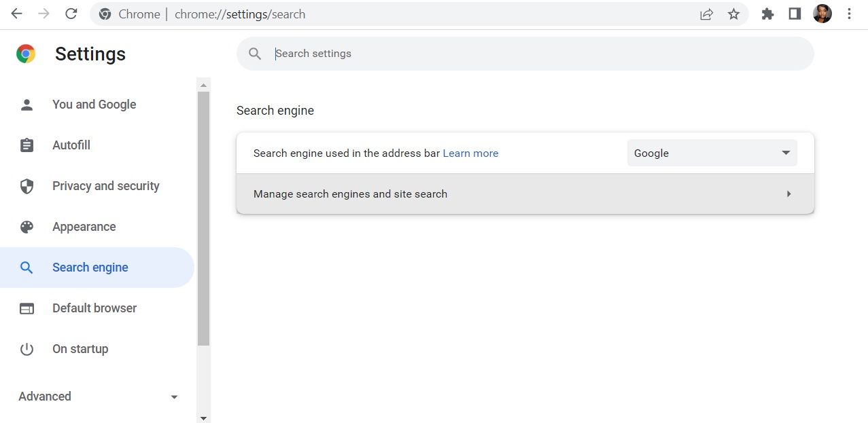Click the side panel icon
Image resolution: width=868 pixels, height=423 pixels.
[794, 14]
